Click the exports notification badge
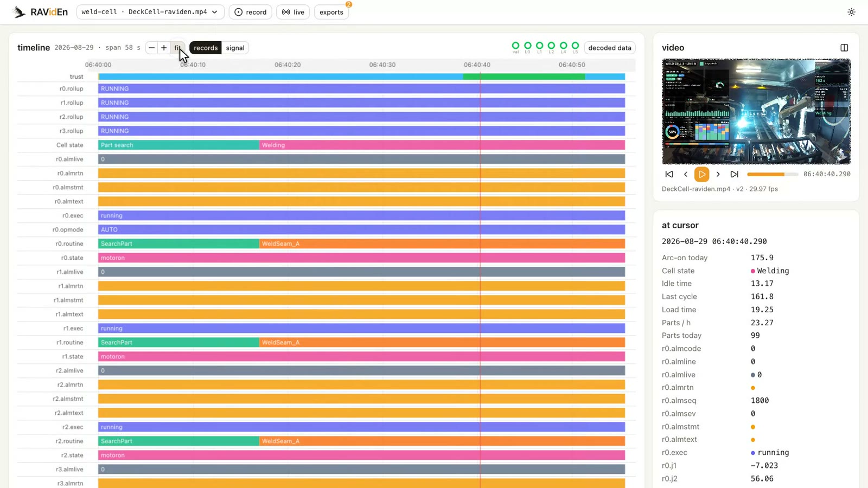 (349, 4)
